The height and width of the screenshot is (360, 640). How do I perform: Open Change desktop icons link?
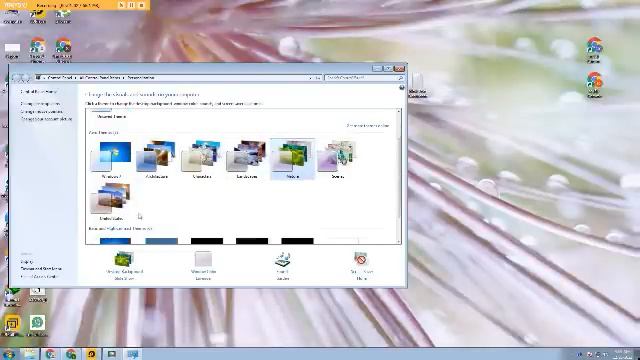(40, 104)
